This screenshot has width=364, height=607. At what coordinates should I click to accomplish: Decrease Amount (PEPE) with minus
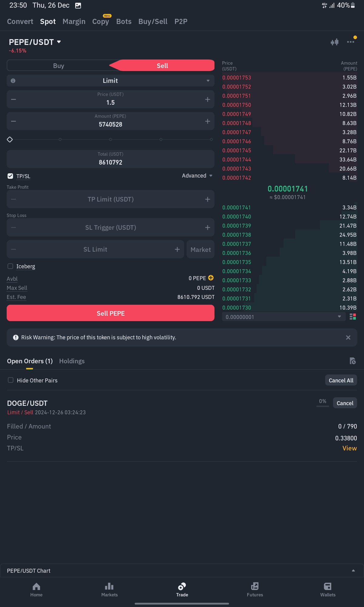tap(13, 121)
